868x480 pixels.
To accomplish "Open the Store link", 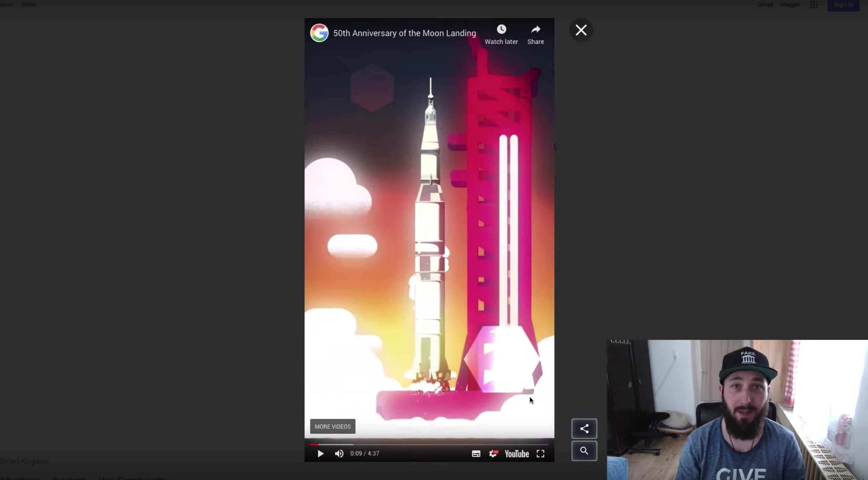I will (28, 5).
